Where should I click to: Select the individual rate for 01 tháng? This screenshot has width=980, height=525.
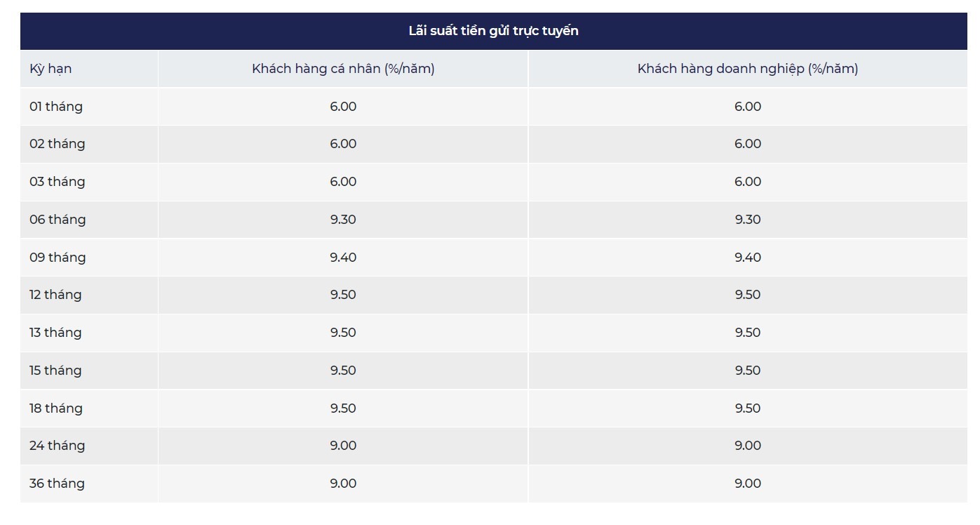(x=343, y=107)
